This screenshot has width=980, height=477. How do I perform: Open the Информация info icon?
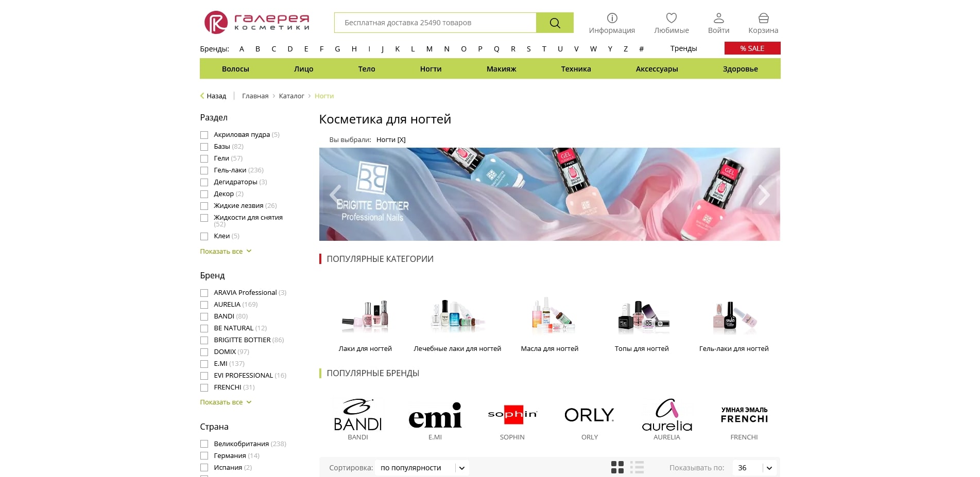[x=612, y=19]
